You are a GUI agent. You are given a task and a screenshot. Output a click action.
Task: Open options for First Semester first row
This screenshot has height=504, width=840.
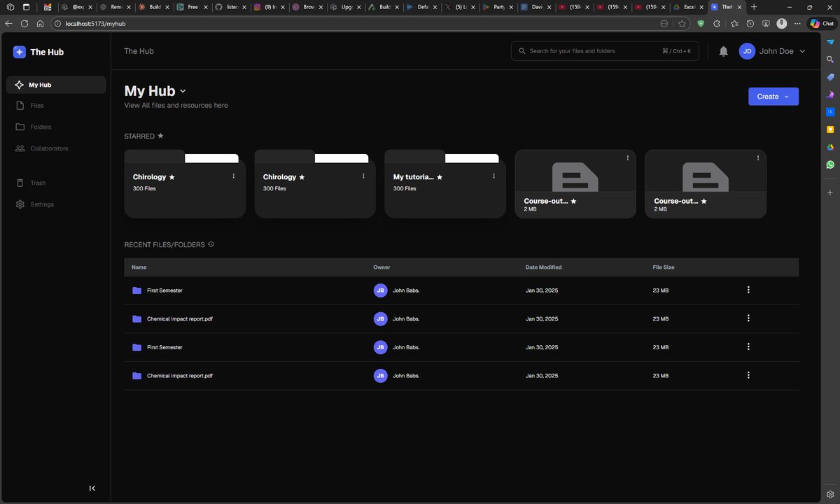coord(748,290)
